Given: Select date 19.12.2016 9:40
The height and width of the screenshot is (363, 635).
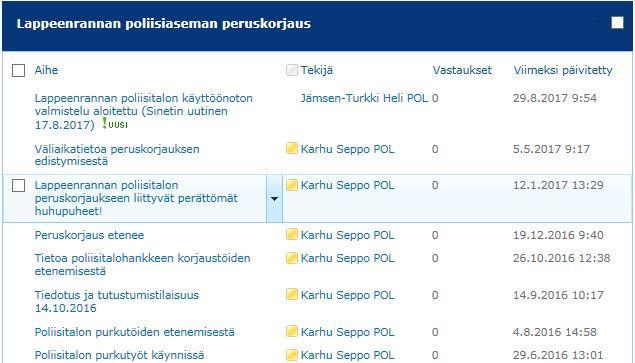Looking at the screenshot, I should tap(558, 235).
